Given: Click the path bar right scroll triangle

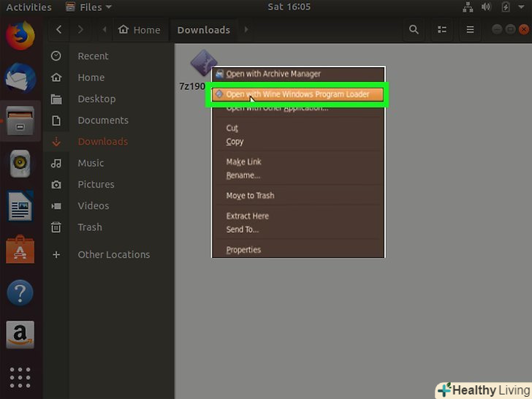Looking at the screenshot, I should 246,29.
